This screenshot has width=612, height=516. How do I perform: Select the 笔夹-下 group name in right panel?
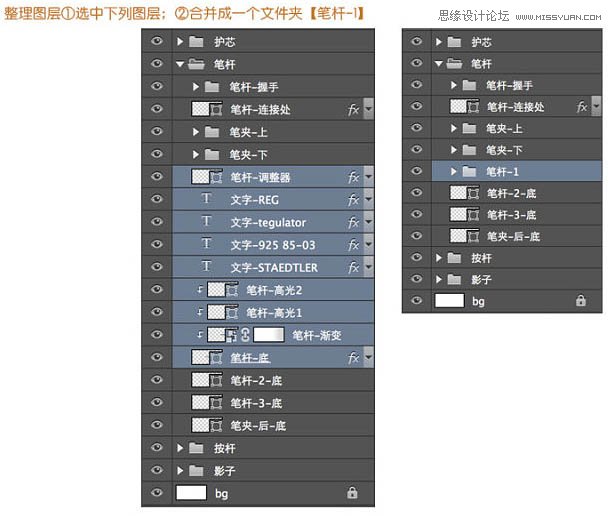coord(504,150)
